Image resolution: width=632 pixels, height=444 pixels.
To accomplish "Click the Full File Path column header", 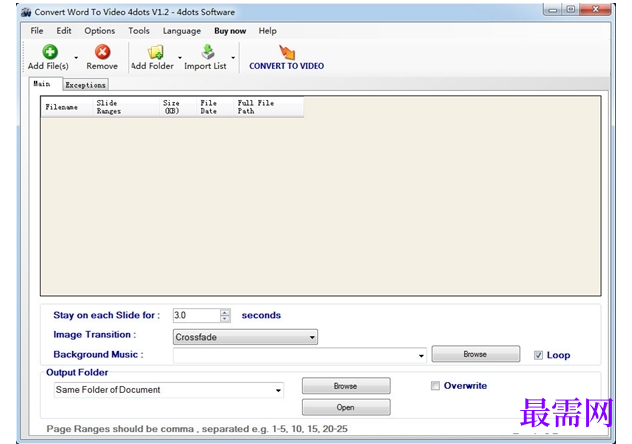I will [268, 107].
